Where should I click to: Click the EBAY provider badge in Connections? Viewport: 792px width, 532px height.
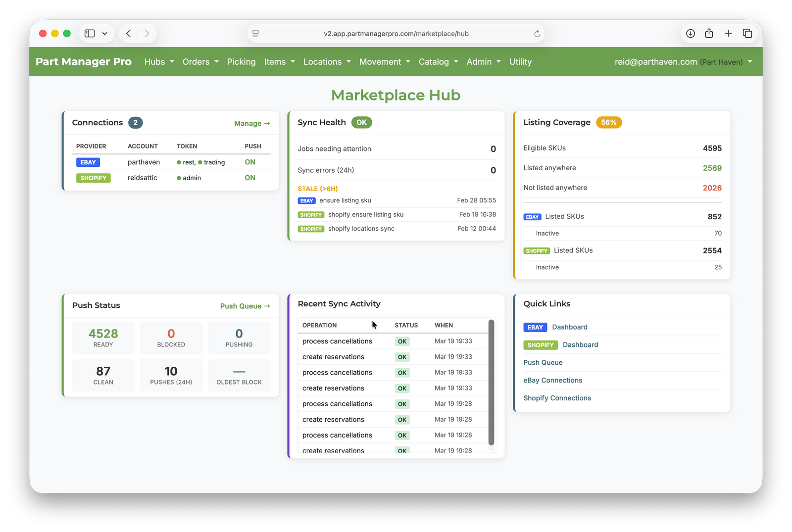88,162
